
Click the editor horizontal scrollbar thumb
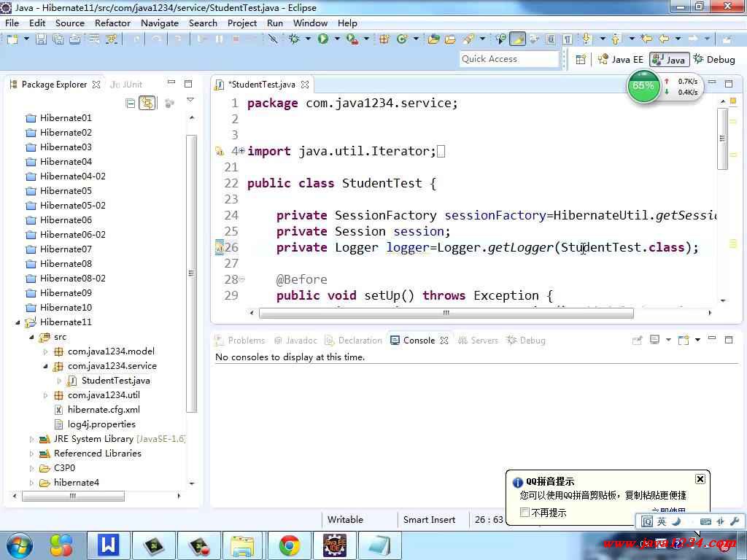pyautogui.click(x=446, y=313)
